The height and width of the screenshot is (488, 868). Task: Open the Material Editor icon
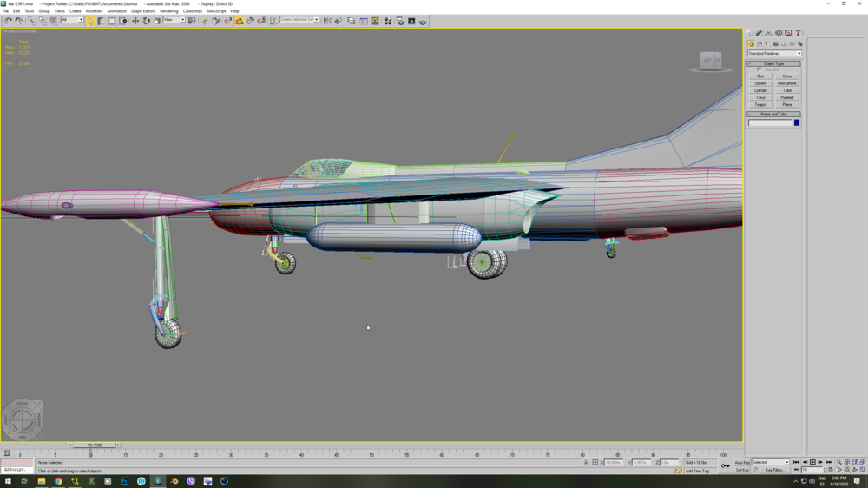[387, 21]
